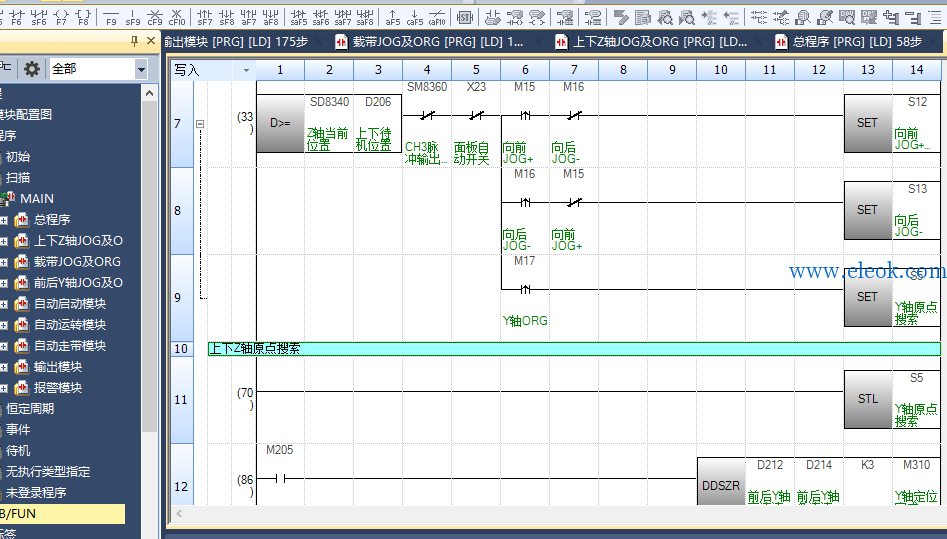Image resolution: width=947 pixels, height=539 pixels.
Task: Expand the 前后Y轴JOG及O tree node
Action: tap(4, 283)
